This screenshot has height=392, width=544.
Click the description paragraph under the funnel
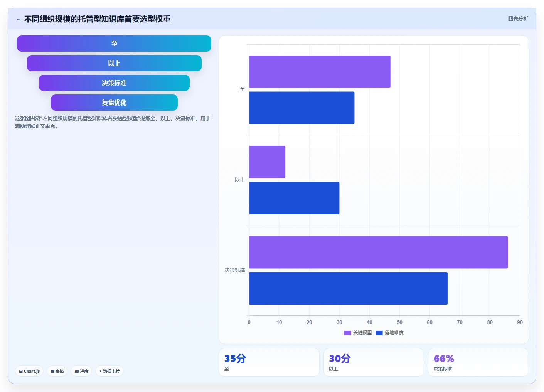point(113,122)
